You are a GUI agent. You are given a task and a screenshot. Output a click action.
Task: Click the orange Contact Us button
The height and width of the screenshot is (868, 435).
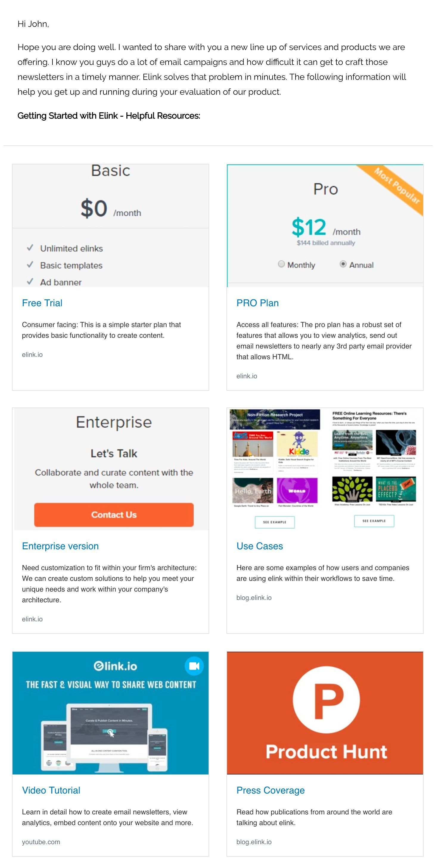(114, 514)
